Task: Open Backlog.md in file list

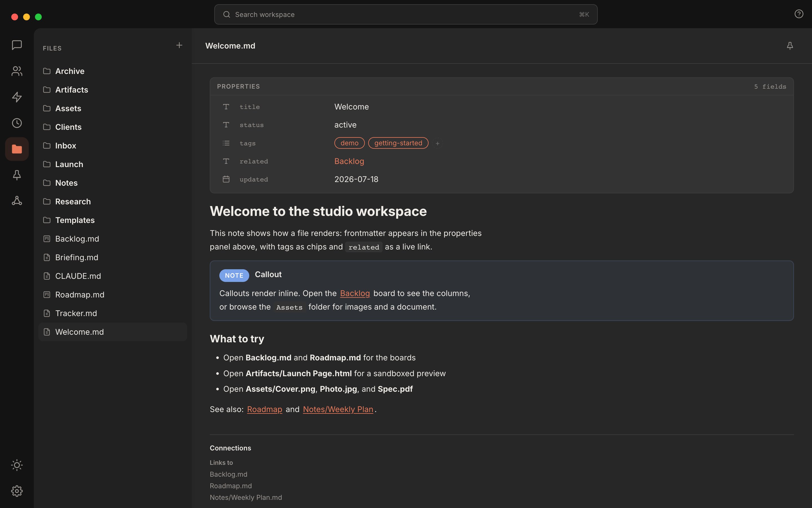Action: (113, 239)
